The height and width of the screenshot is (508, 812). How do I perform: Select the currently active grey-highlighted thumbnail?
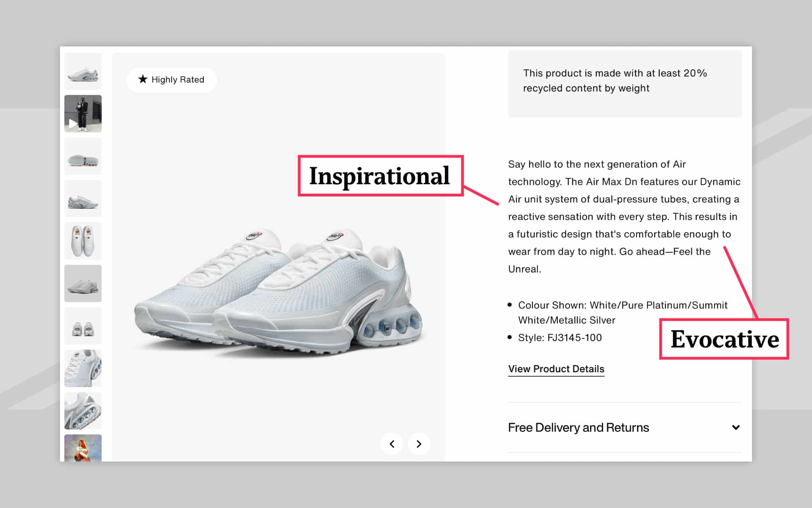83,283
